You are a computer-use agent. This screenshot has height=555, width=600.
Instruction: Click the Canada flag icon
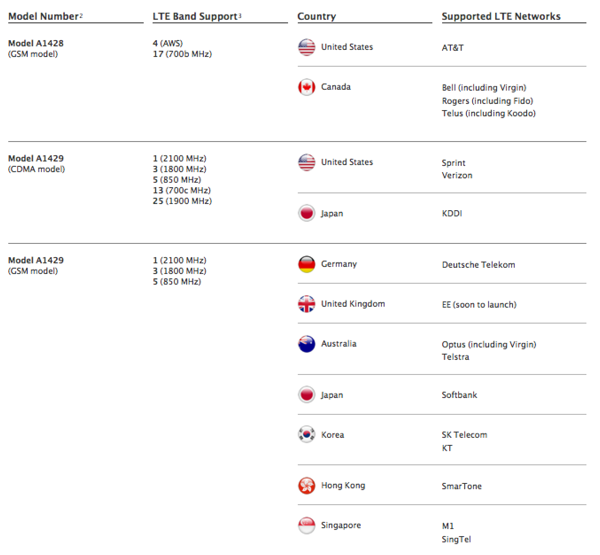point(307,87)
